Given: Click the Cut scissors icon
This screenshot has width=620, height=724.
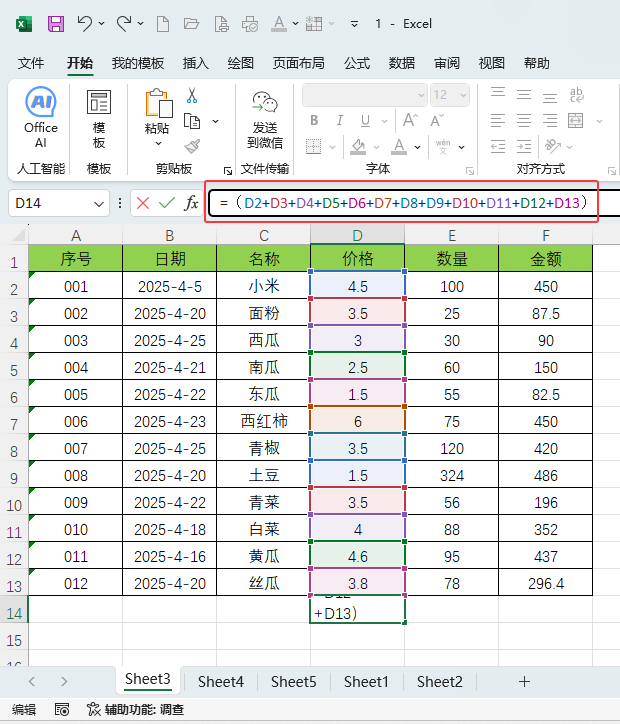Looking at the screenshot, I should [192, 96].
